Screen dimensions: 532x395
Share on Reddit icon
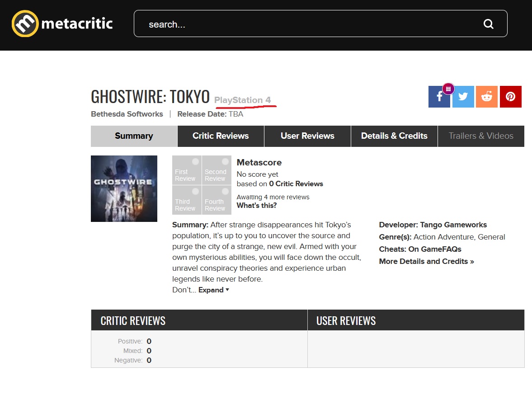(x=486, y=97)
